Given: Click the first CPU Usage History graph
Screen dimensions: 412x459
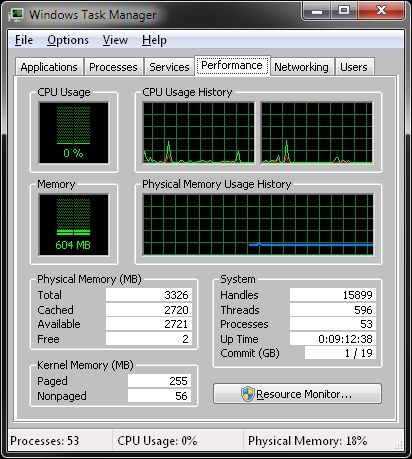Looking at the screenshot, I should [199, 133].
